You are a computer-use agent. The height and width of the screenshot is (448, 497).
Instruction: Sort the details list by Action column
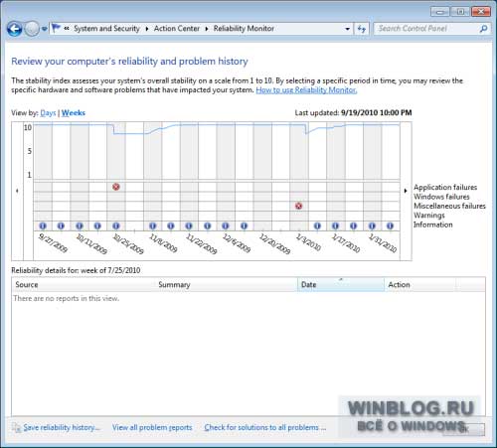click(420, 285)
